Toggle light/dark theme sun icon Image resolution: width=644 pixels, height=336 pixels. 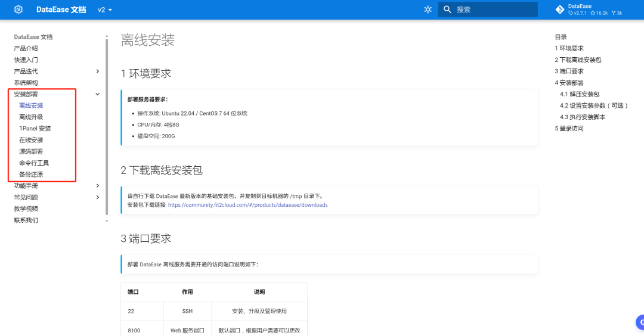point(428,10)
